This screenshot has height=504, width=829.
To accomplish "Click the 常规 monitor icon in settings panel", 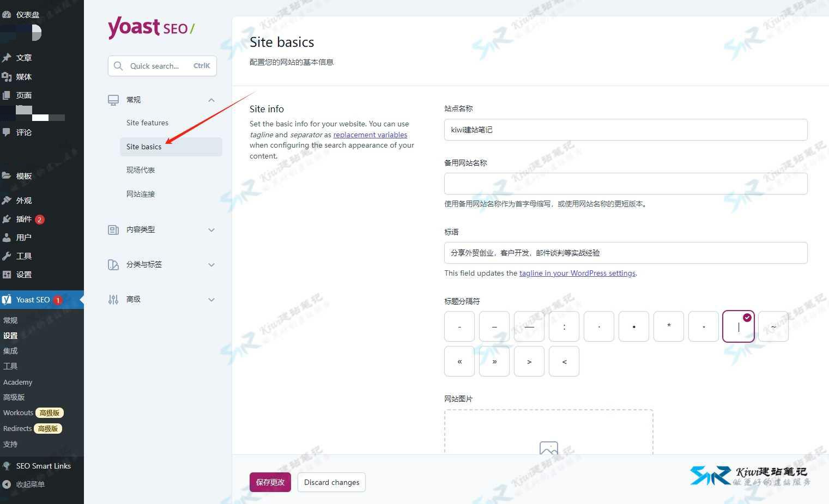I will (x=113, y=100).
